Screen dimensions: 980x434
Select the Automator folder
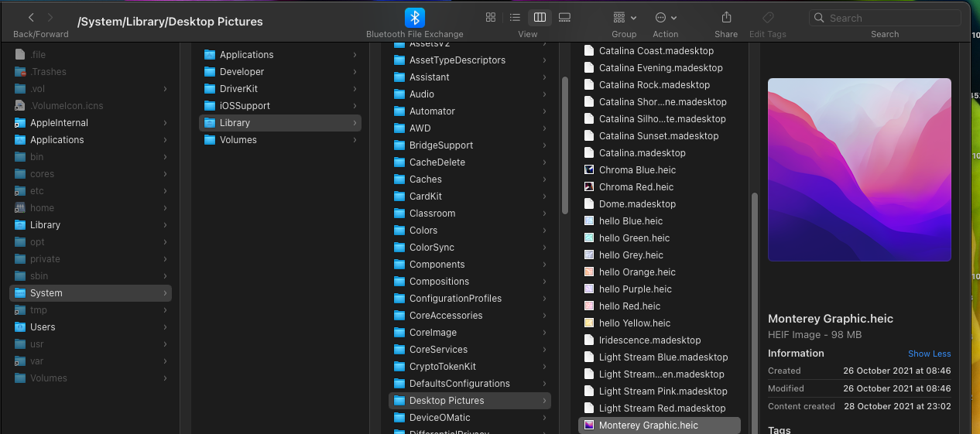pyautogui.click(x=470, y=111)
